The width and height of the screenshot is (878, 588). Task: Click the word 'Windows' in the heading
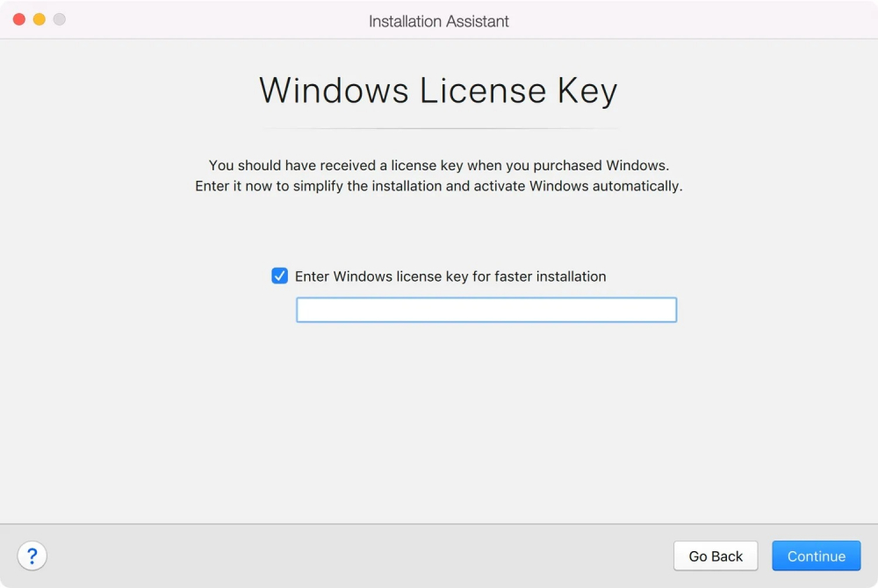coord(333,90)
